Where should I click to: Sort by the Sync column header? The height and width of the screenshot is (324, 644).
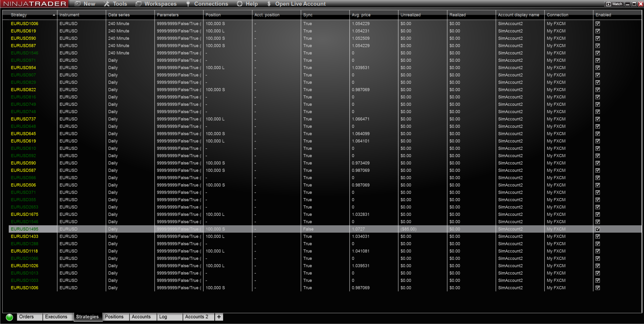point(325,15)
